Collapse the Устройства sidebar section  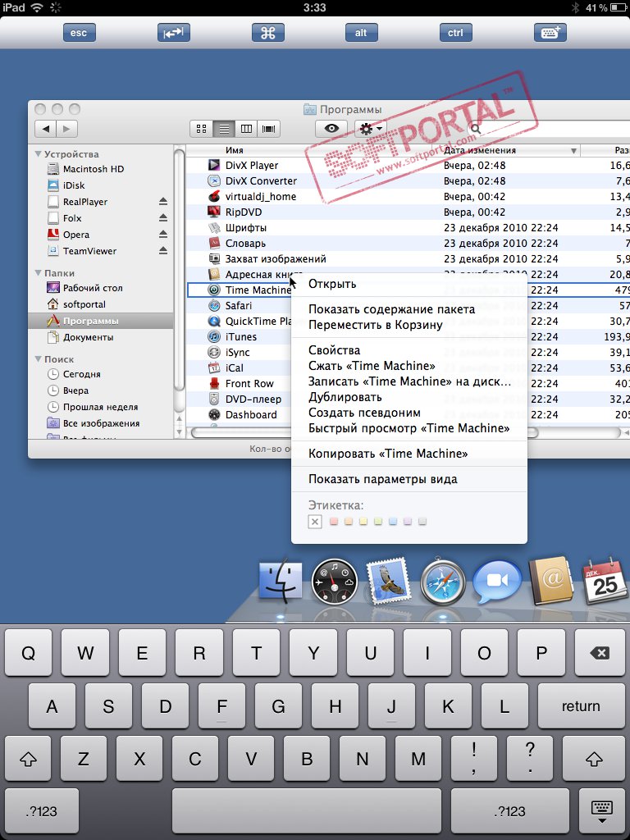click(x=38, y=153)
